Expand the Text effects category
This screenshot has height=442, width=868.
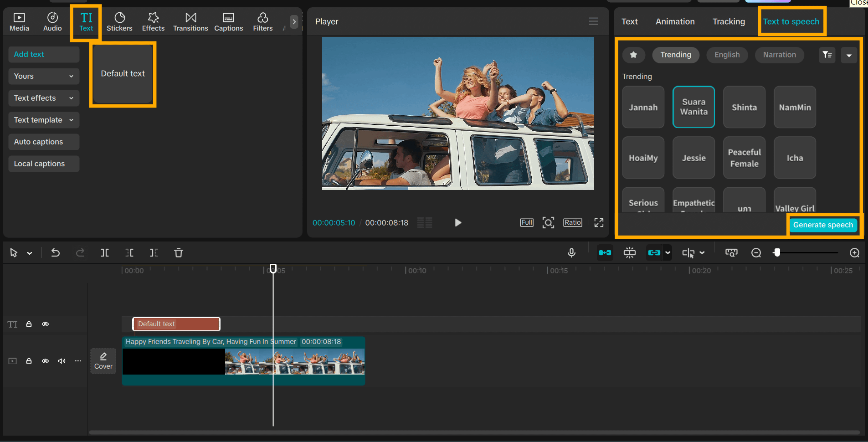click(x=44, y=98)
